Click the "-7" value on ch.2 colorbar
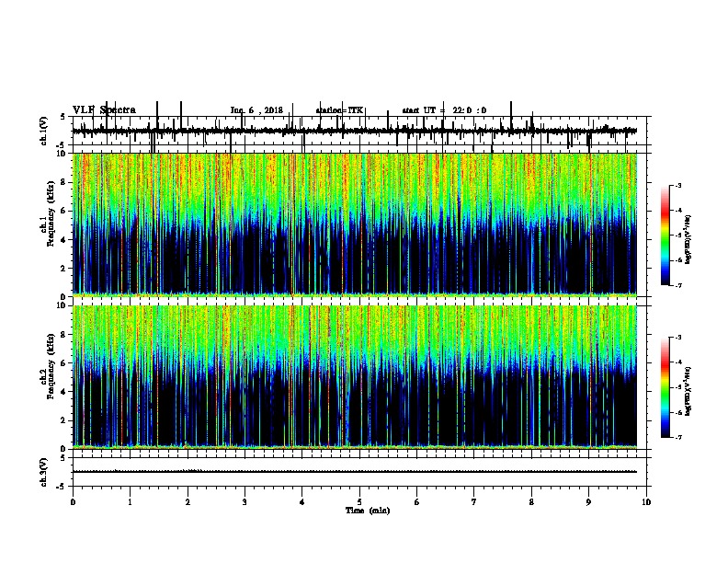The image size is (728, 563). [677, 437]
